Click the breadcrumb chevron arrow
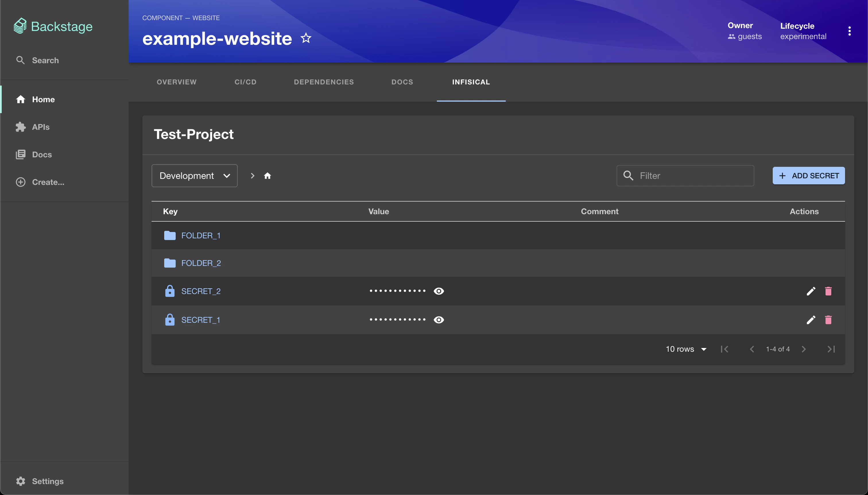868x495 pixels. (x=253, y=176)
